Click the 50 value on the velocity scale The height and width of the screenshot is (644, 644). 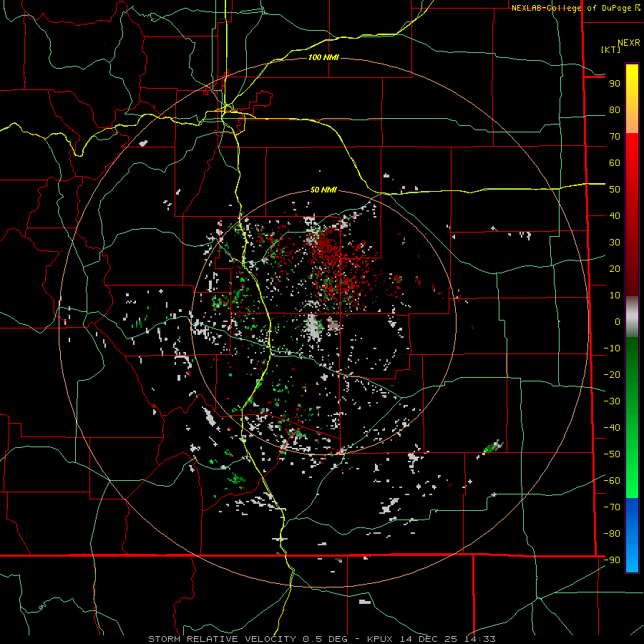pos(615,190)
